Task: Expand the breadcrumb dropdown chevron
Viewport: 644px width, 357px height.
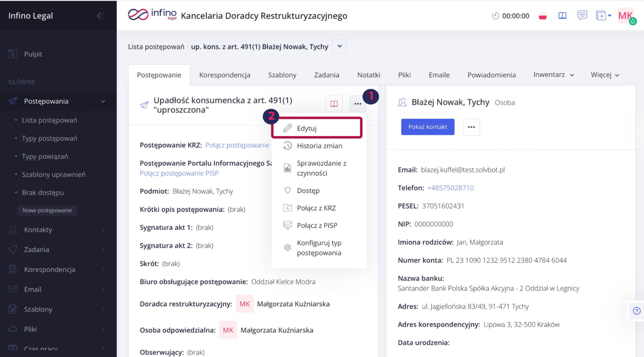Action: (x=340, y=46)
